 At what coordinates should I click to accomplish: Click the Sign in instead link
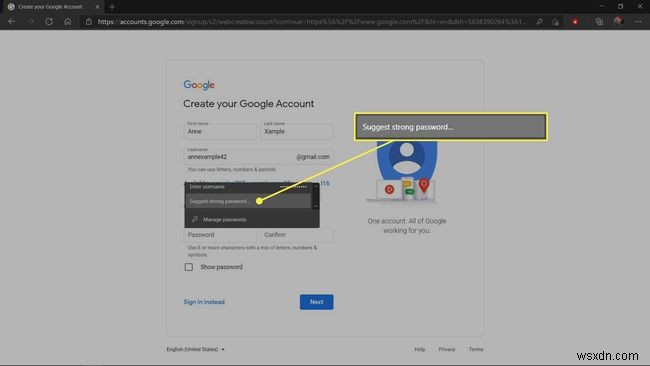204,302
